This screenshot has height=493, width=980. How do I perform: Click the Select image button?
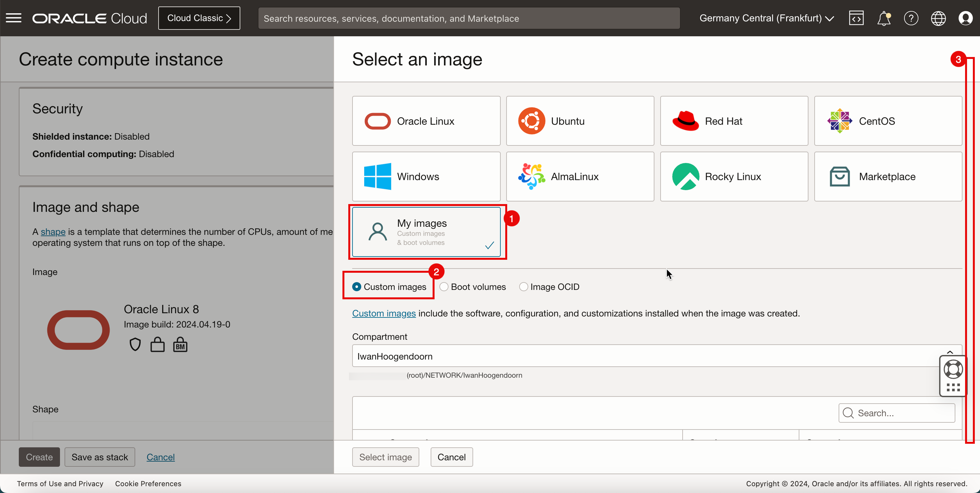click(385, 457)
